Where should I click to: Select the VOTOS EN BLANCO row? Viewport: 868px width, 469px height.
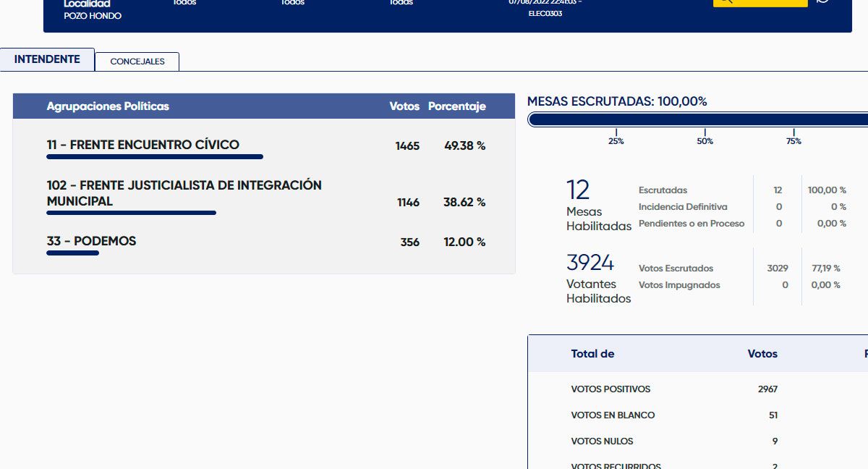(x=613, y=415)
